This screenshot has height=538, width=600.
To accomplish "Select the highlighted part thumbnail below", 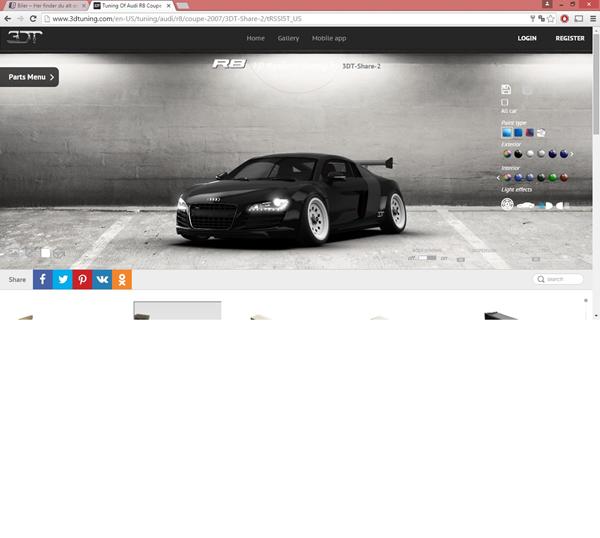I will tap(177, 310).
